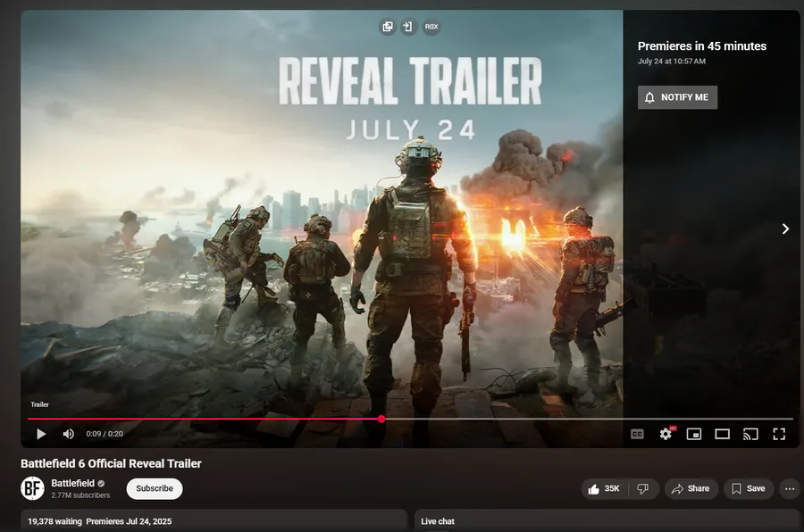804x532 pixels.
Task: Click the Live chat header
Action: [438, 521]
